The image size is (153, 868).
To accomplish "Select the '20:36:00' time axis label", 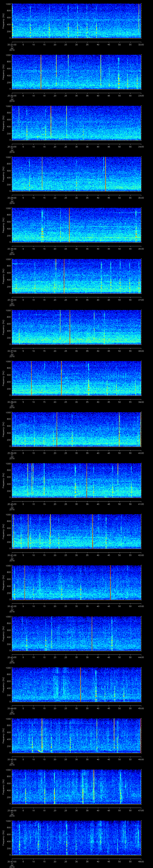I will pos(12,300).
